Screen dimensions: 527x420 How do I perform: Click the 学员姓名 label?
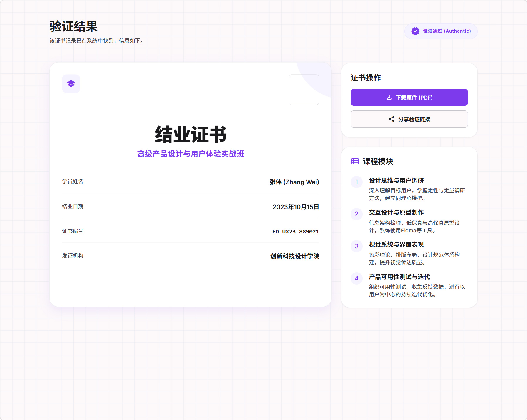click(73, 182)
